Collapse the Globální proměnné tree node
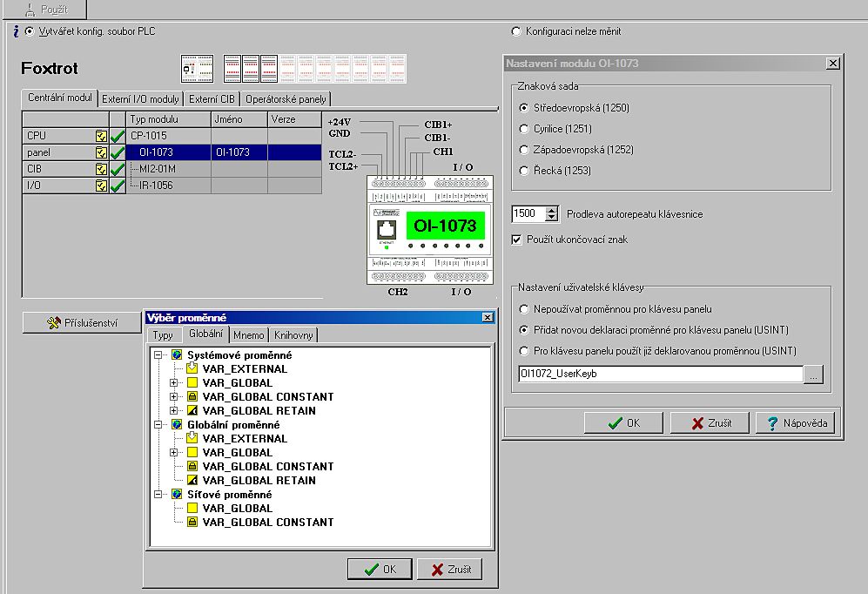The width and height of the screenshot is (868, 594). click(x=158, y=425)
